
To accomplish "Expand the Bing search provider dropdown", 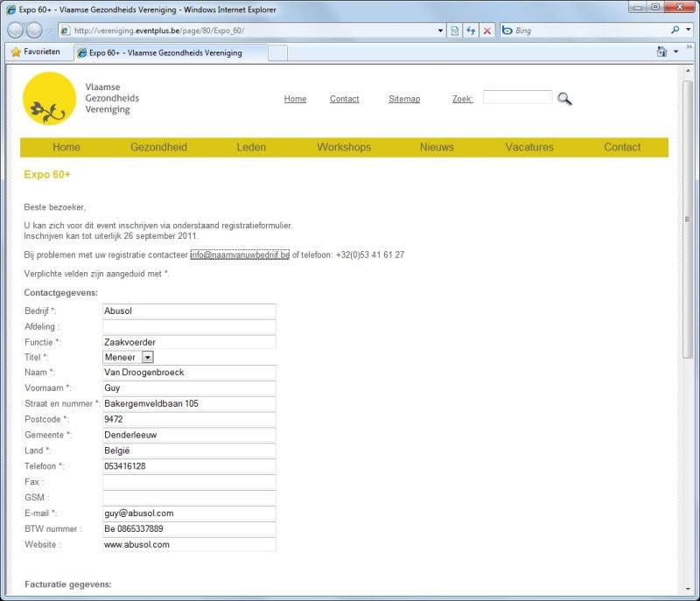I will tap(688, 31).
